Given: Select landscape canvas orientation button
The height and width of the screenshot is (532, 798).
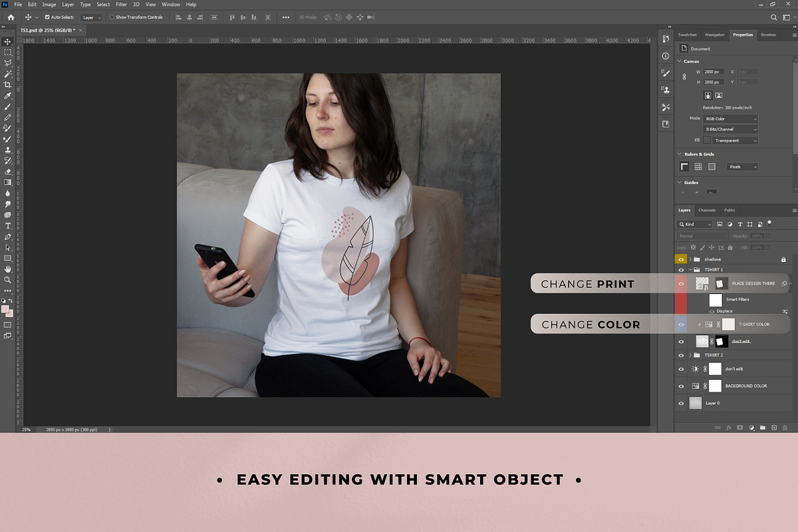Looking at the screenshot, I should point(719,95).
